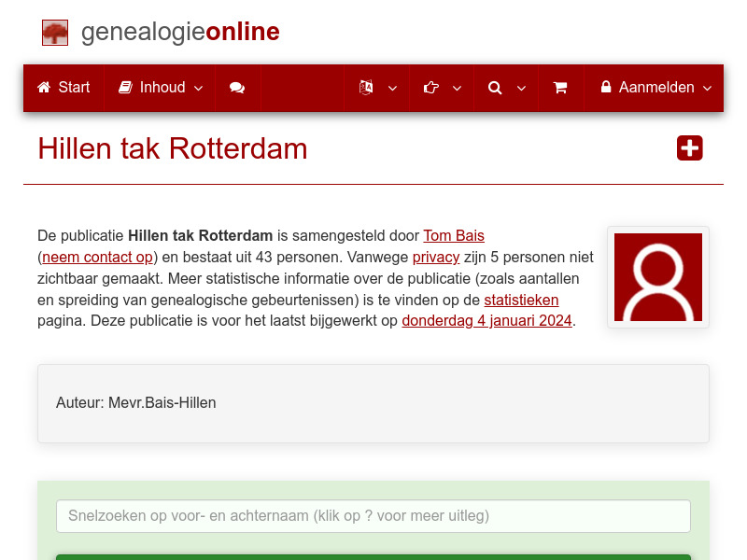Click the thumbs-up icon in the navbar
747x560 pixels.
point(430,88)
